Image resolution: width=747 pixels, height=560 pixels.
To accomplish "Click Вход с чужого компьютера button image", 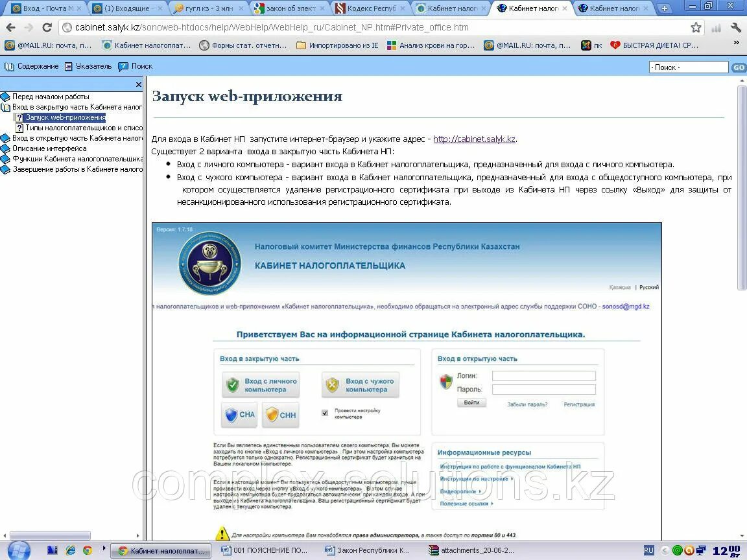I will [x=361, y=385].
